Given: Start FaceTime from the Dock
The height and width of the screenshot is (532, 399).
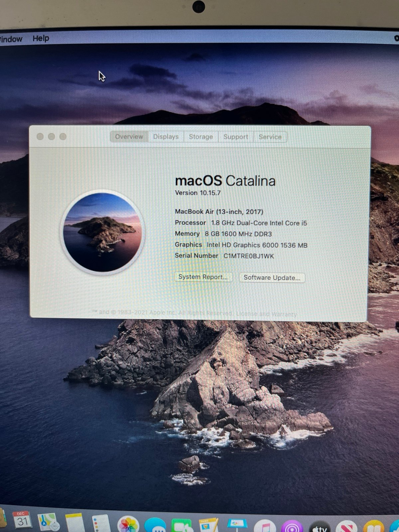Looking at the screenshot, I should click(x=182, y=526).
